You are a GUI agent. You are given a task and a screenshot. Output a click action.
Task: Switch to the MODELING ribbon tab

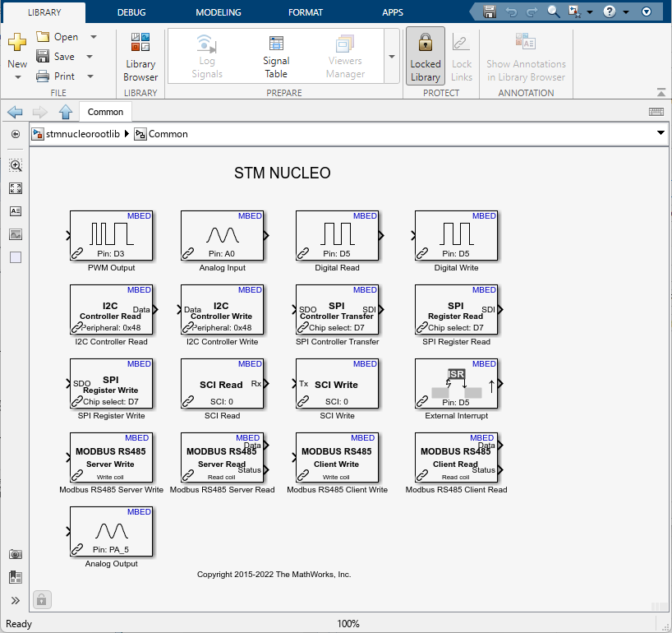(x=218, y=12)
